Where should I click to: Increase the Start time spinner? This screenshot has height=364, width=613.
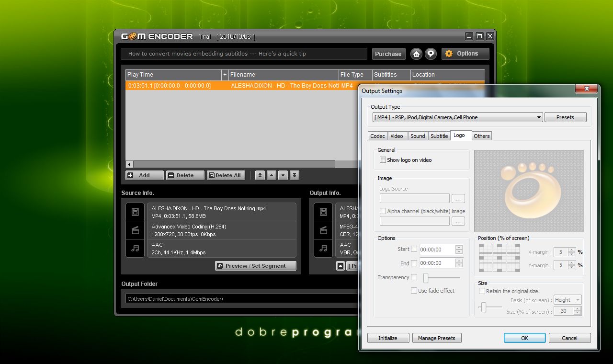pyautogui.click(x=459, y=247)
